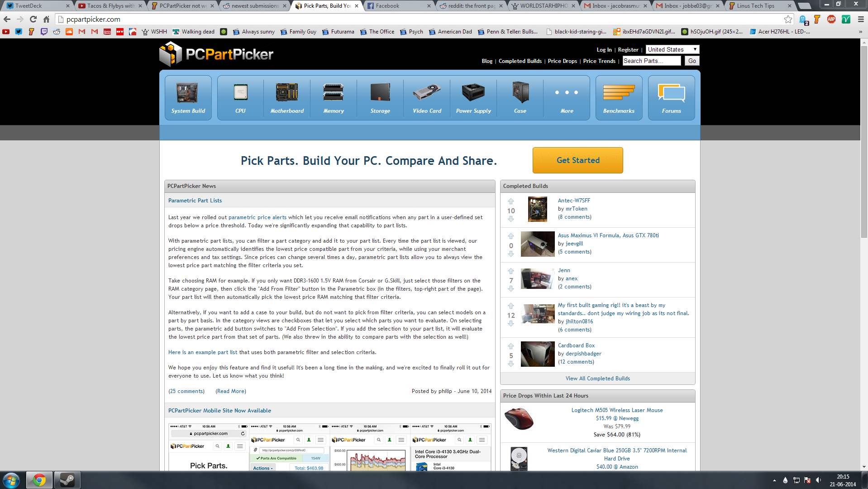Open the Register link
Screen dimensions: 868x489
coord(628,50)
